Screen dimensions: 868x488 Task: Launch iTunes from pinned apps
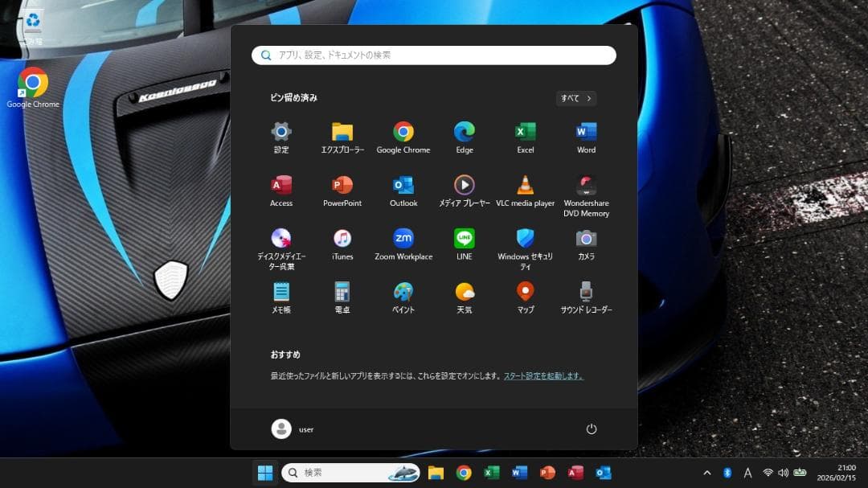(x=342, y=244)
